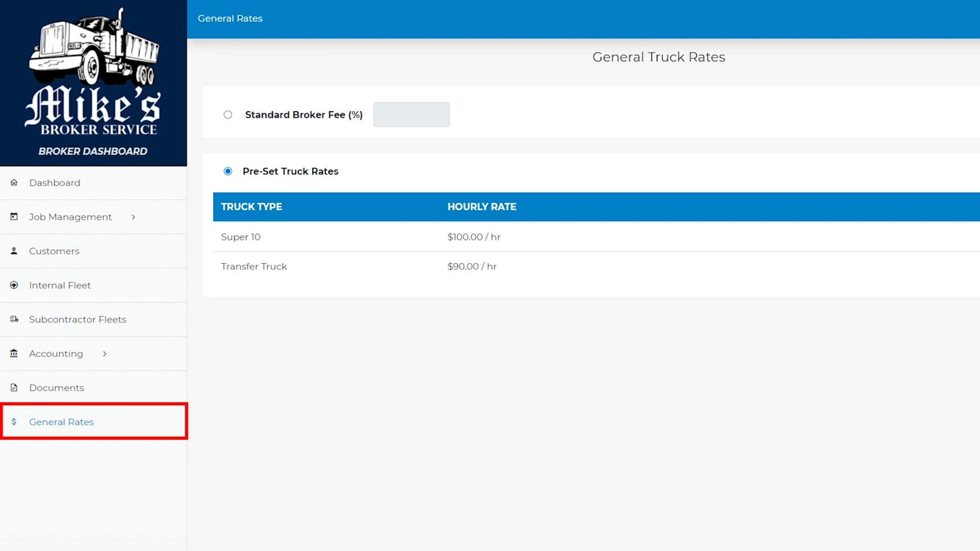The image size is (980, 551).
Task: Select the Job Management calendar icon
Action: tap(13, 217)
